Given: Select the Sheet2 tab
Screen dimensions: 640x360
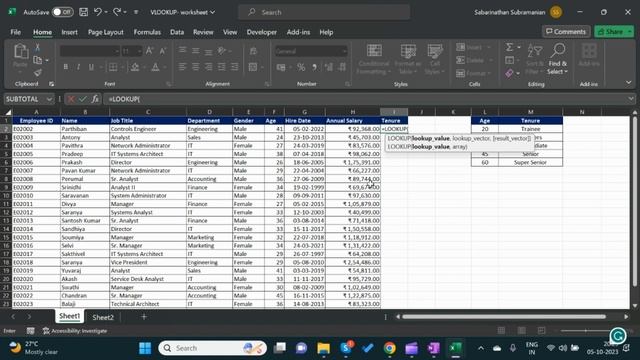Looking at the screenshot, I should click(x=103, y=317).
